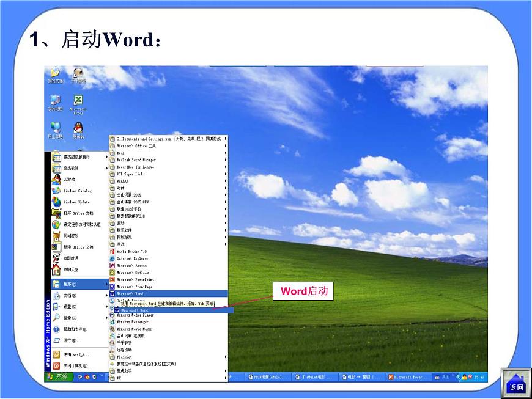Open Windows Catalog in the Start menu
This screenshot has width=532, height=399.
[x=79, y=191]
